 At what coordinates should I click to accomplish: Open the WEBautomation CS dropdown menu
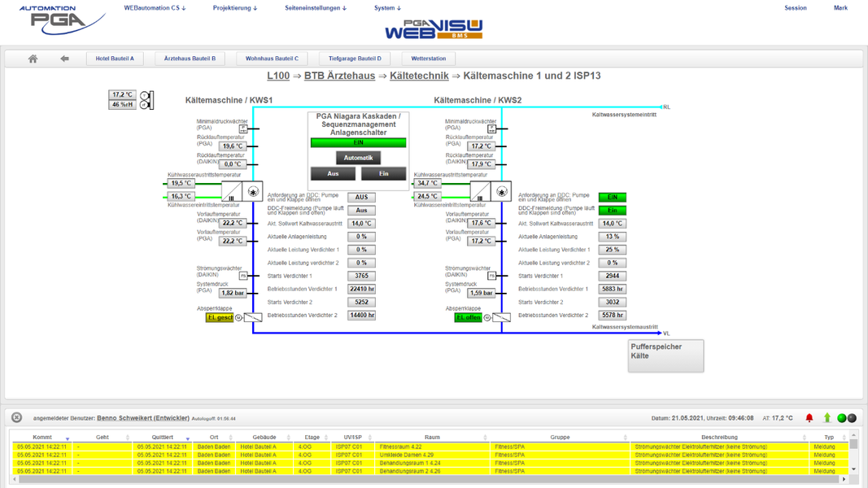(x=155, y=8)
